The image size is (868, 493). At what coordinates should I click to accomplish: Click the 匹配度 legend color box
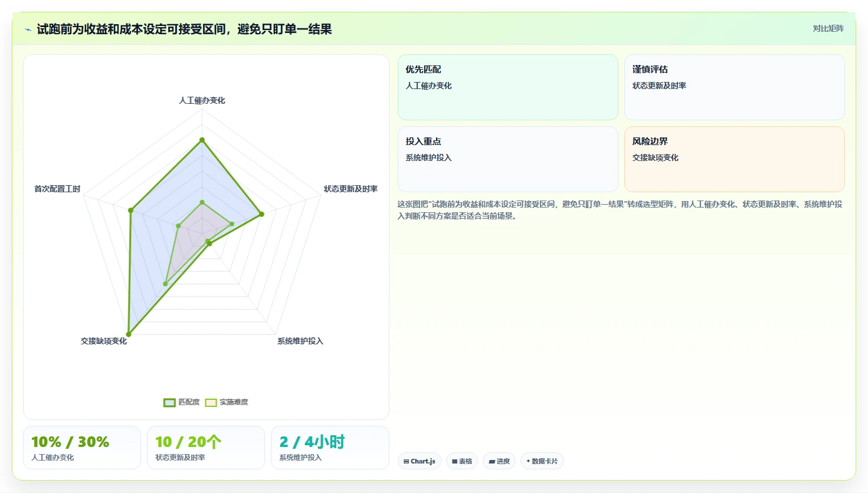[x=169, y=403]
